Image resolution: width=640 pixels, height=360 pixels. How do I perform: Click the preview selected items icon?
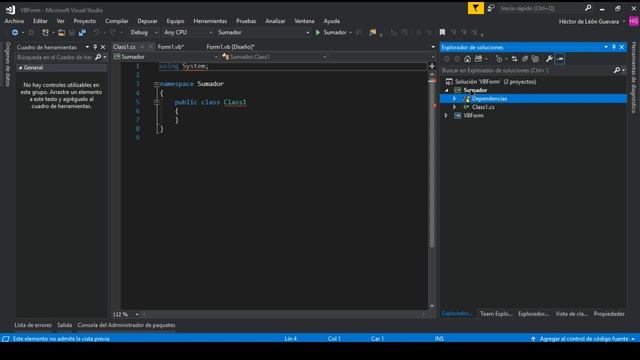(x=560, y=59)
